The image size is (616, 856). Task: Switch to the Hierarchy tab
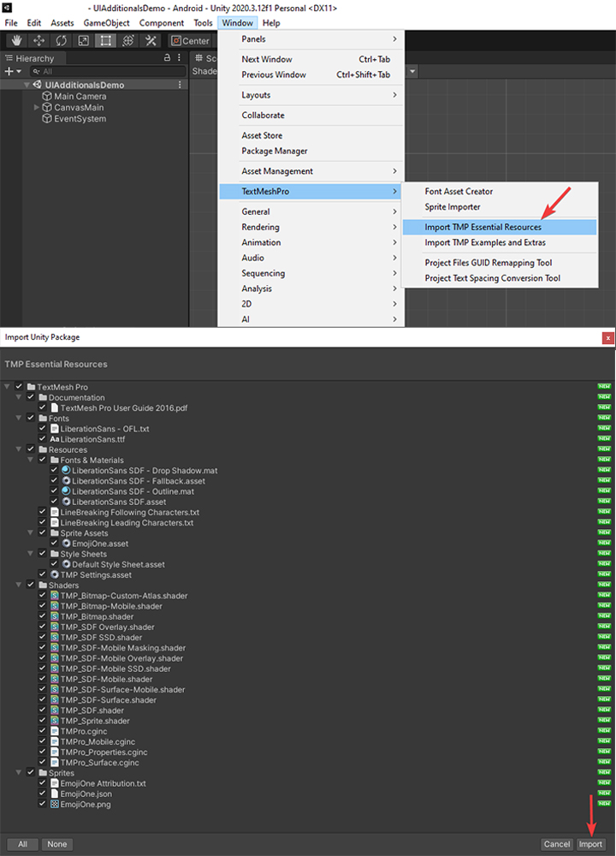point(34,58)
